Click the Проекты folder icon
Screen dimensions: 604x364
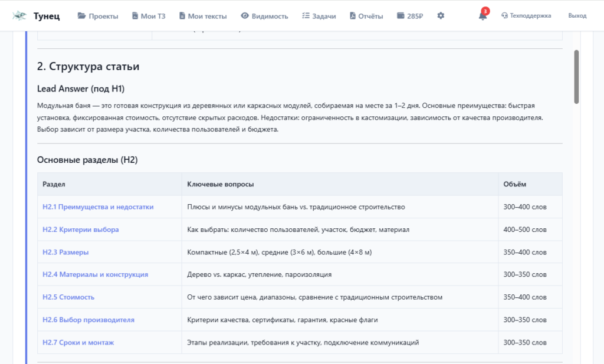(81, 16)
